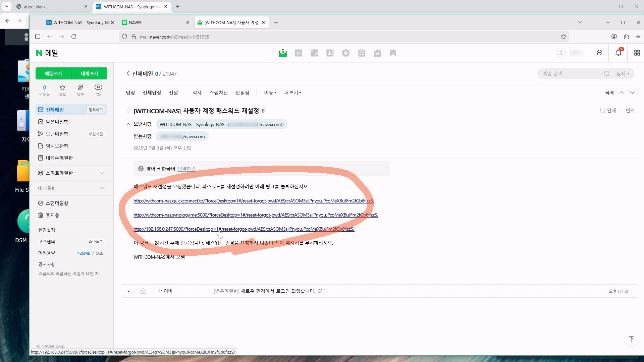Open the 이동 dropdown in mail toolbar

pos(270,93)
